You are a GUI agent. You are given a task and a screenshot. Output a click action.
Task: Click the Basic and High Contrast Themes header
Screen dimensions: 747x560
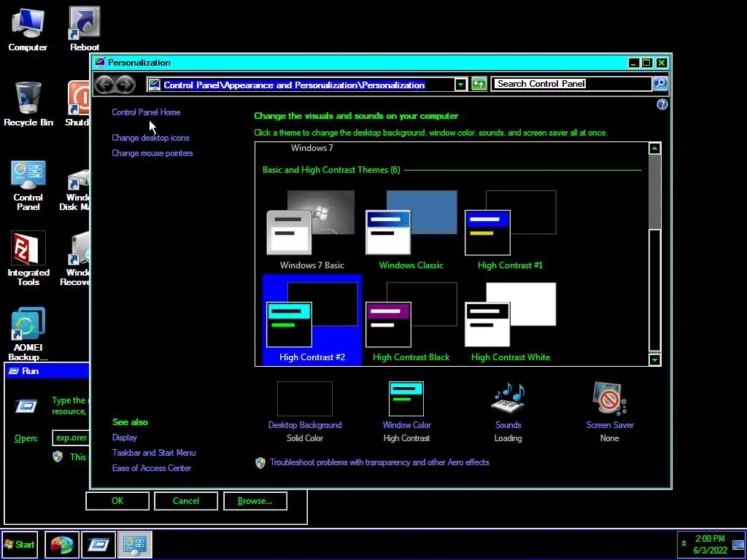click(x=331, y=169)
